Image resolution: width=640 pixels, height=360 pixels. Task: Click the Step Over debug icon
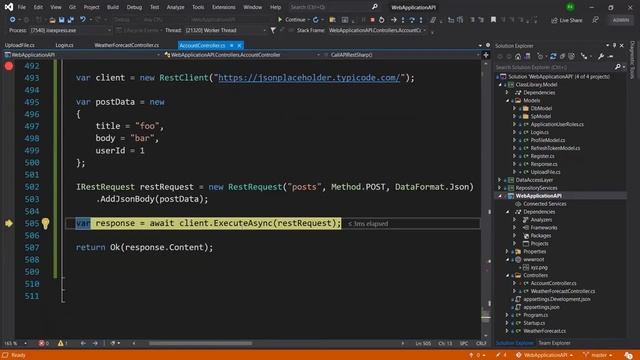click(x=412, y=20)
